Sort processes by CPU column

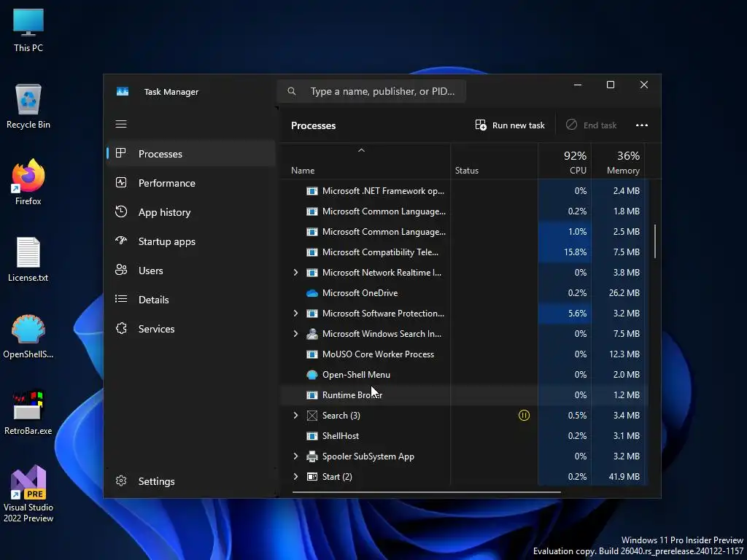click(x=565, y=163)
